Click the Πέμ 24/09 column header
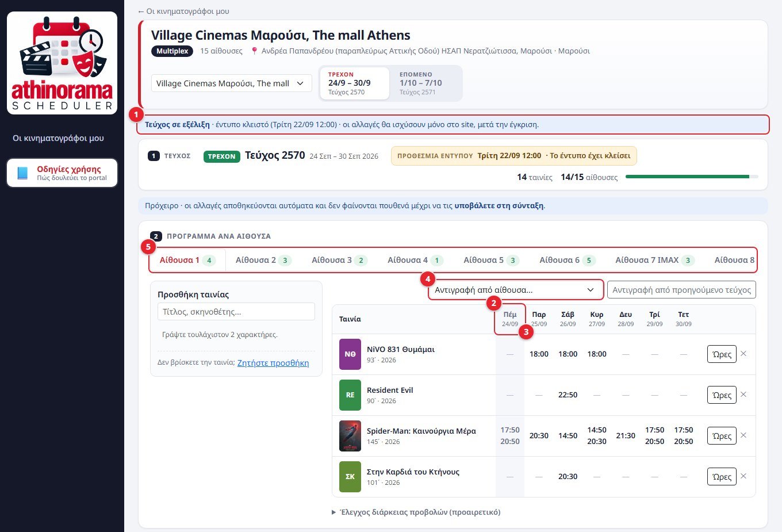This screenshot has width=782, height=532. tap(510, 319)
